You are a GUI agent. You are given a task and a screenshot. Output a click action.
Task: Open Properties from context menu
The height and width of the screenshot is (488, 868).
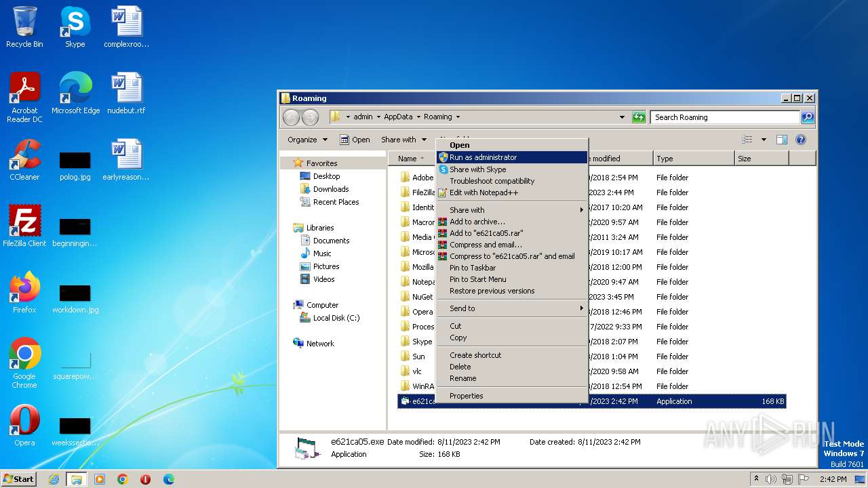[512, 396]
